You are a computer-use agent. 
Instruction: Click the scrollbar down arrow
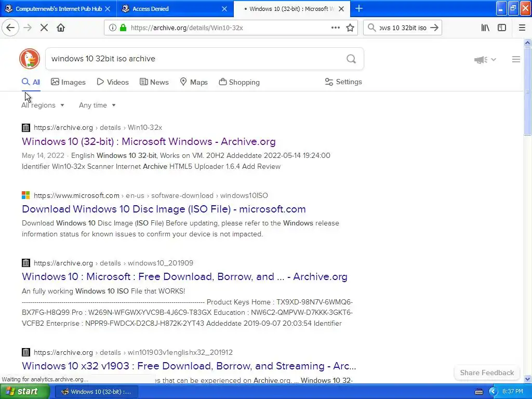[527, 379]
